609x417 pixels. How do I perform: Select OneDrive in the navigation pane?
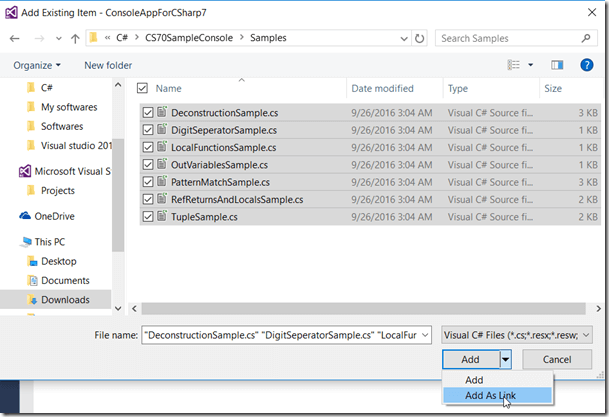point(54,216)
